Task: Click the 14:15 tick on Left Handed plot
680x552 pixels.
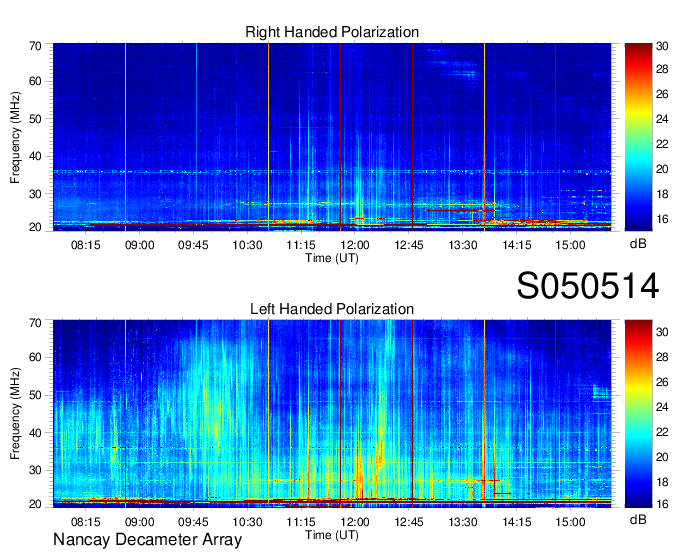Action: tap(517, 522)
